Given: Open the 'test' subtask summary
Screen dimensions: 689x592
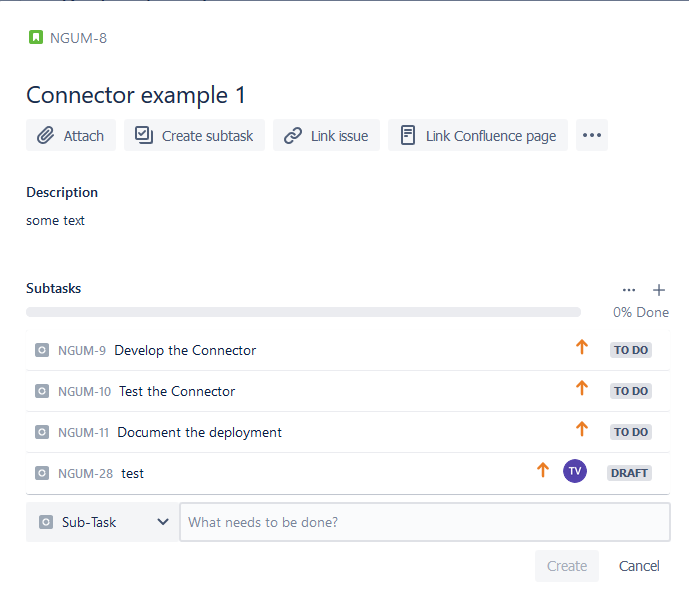Looking at the screenshot, I should point(133,473).
